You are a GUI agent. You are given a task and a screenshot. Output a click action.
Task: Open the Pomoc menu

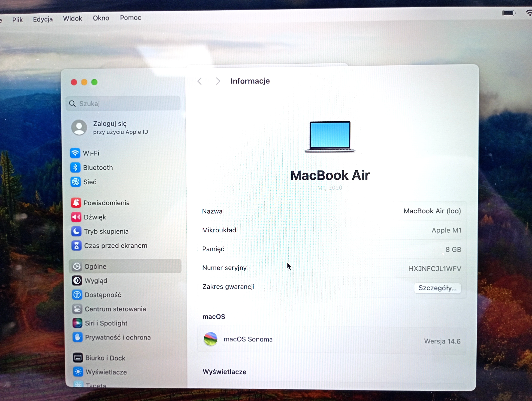point(131,18)
